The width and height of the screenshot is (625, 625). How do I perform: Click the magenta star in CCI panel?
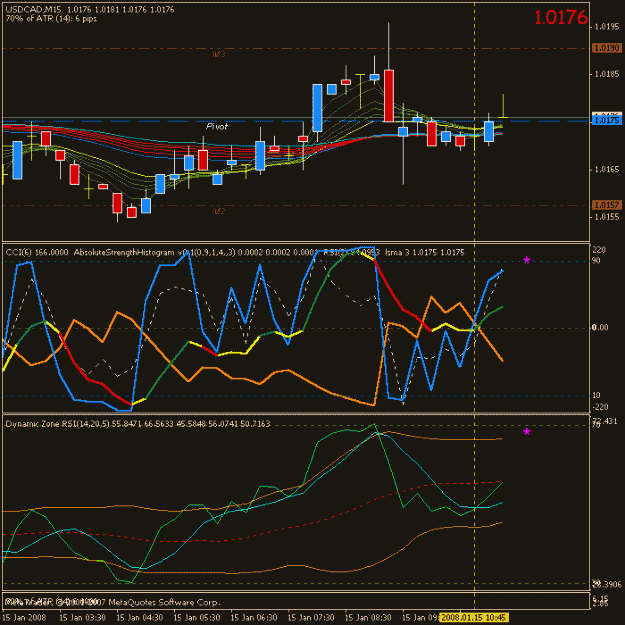pos(527,261)
